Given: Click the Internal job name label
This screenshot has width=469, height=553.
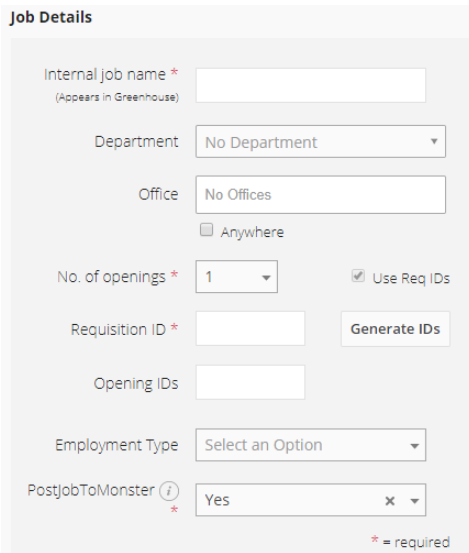Looking at the screenshot, I should [105, 75].
